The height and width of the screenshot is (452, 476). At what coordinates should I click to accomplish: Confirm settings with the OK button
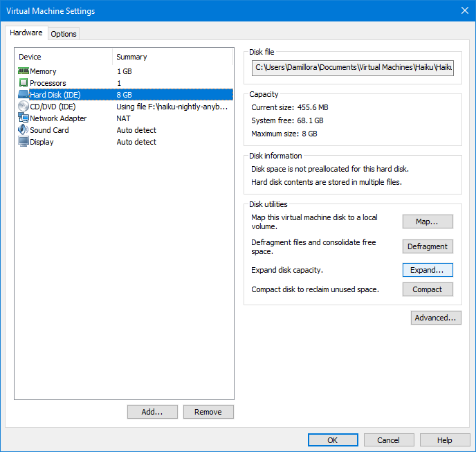333,440
